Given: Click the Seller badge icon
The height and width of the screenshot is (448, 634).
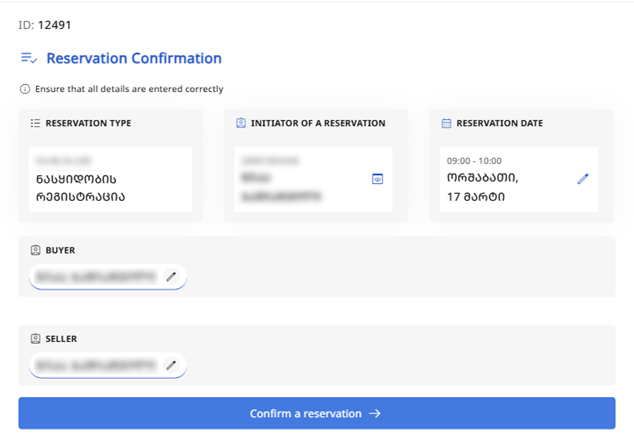Looking at the screenshot, I should [35, 338].
